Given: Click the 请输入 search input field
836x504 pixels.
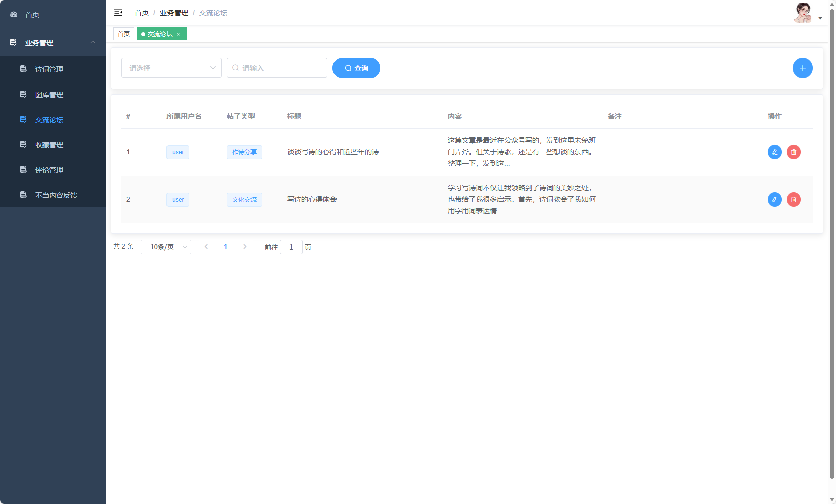Looking at the screenshot, I should click(277, 68).
